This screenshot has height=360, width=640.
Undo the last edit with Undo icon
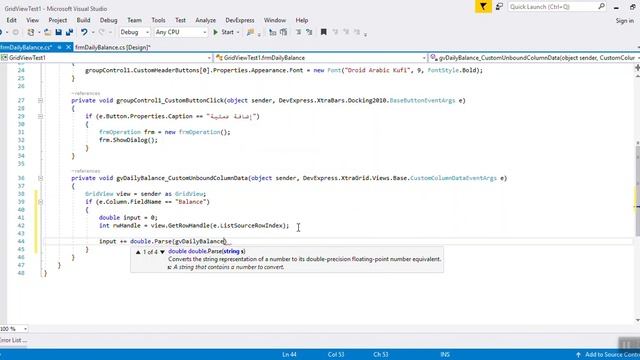[84, 32]
